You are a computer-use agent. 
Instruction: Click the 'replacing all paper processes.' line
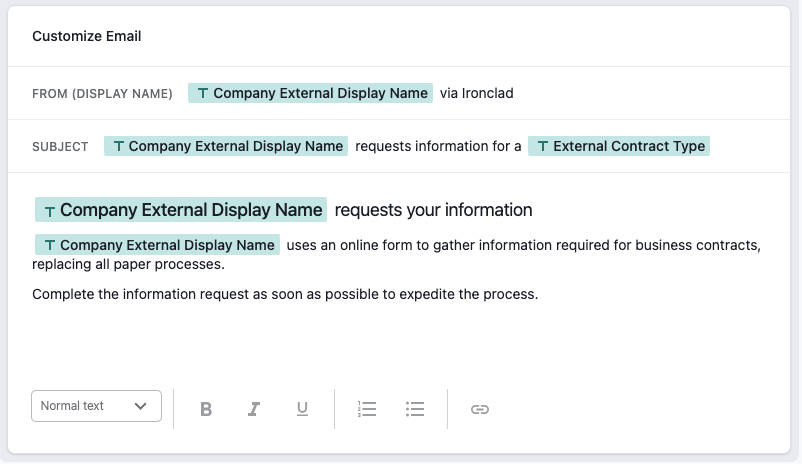click(x=128, y=264)
